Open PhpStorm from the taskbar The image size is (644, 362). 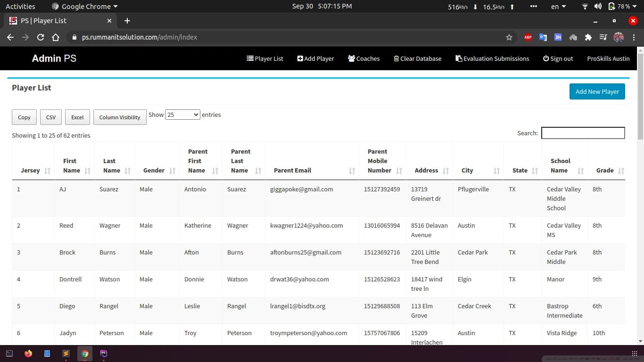(103, 353)
